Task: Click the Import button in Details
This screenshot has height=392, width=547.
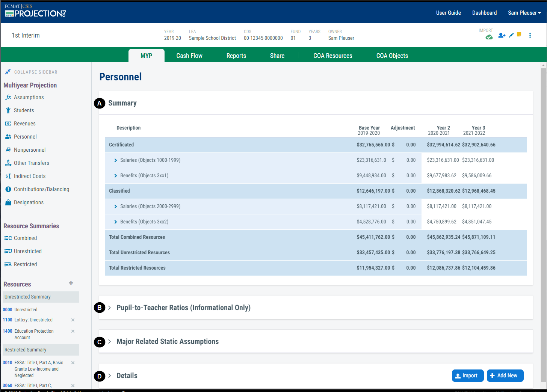Action: (468, 375)
